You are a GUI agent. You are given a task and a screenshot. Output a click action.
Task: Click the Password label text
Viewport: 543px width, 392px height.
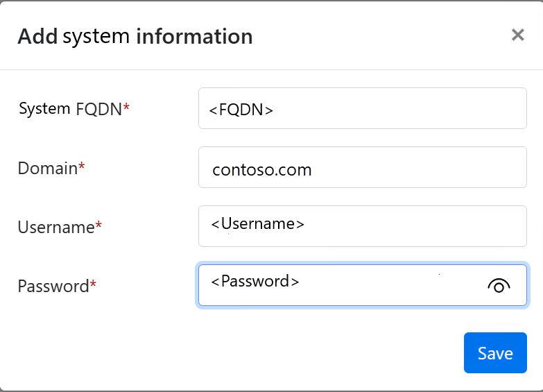click(x=53, y=286)
